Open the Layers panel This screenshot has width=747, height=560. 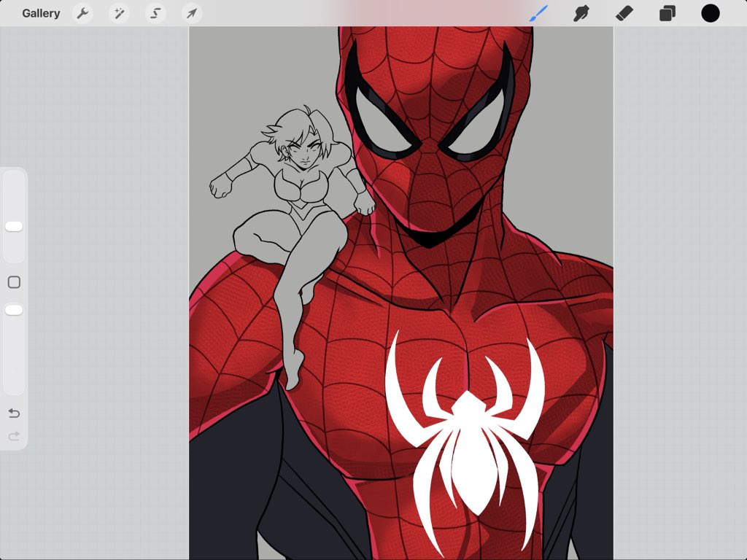coord(667,13)
